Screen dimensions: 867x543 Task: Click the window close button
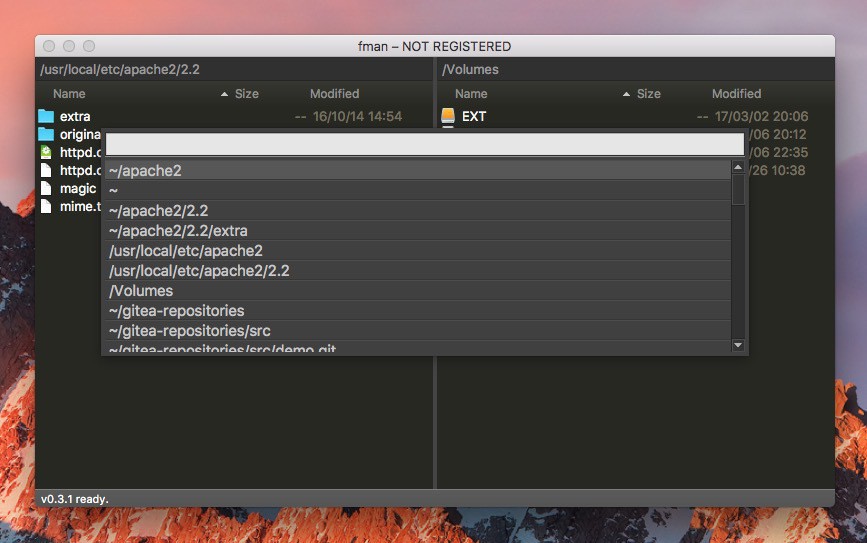49,46
